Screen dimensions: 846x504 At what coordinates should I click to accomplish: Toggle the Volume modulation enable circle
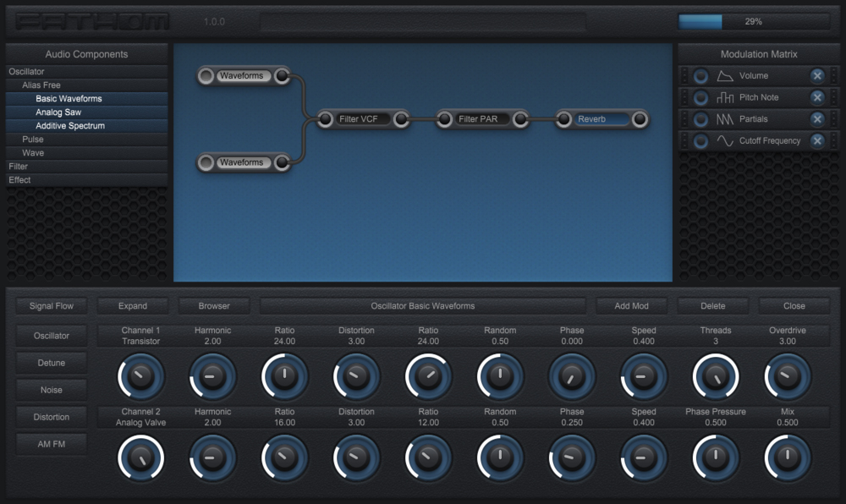tap(700, 76)
